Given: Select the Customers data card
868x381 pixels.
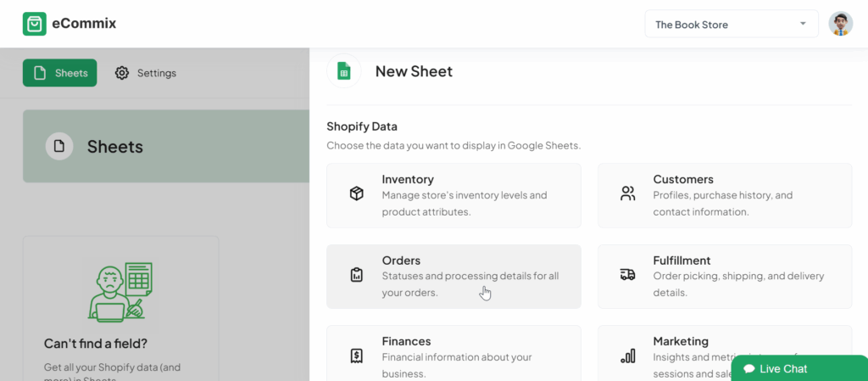Looking at the screenshot, I should pyautogui.click(x=725, y=195).
